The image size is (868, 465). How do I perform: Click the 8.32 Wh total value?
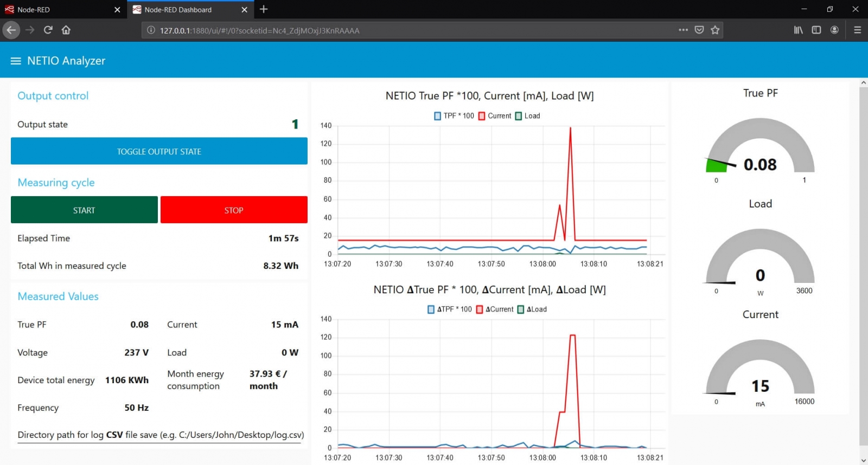[x=280, y=266]
